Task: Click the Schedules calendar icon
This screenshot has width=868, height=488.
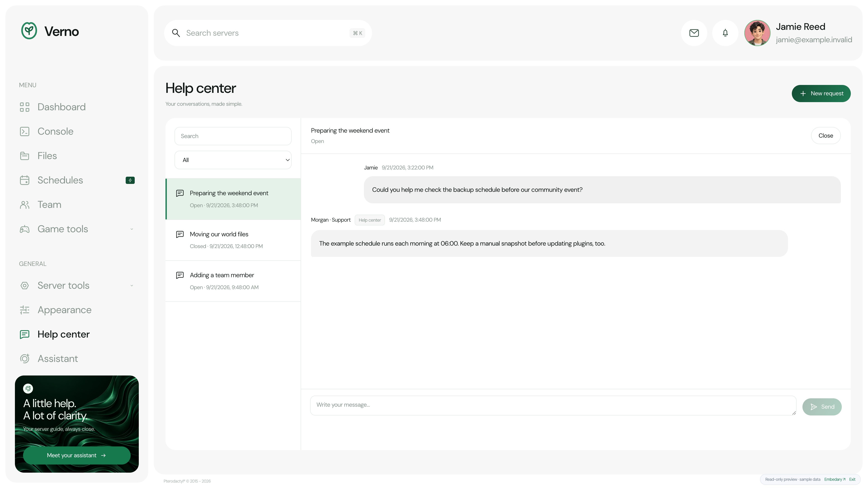Action: pyautogui.click(x=25, y=180)
